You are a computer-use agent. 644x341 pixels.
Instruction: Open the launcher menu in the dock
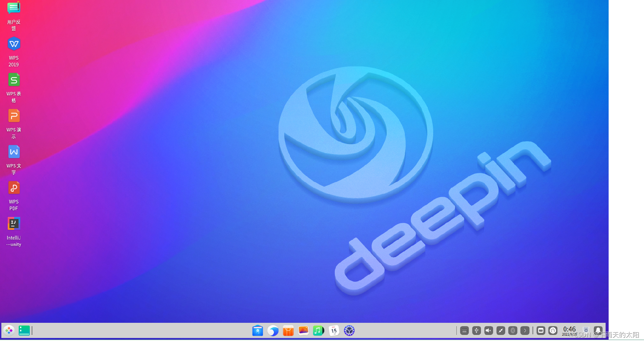9,331
